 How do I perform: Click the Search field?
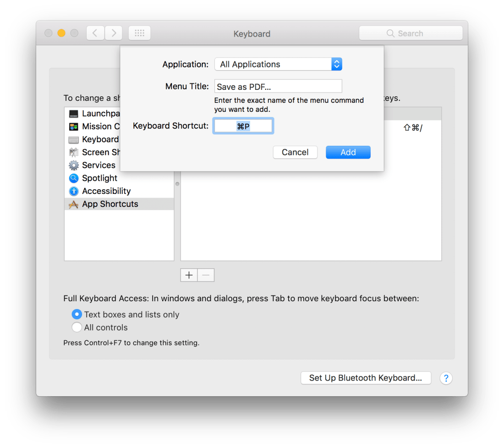coord(410,33)
